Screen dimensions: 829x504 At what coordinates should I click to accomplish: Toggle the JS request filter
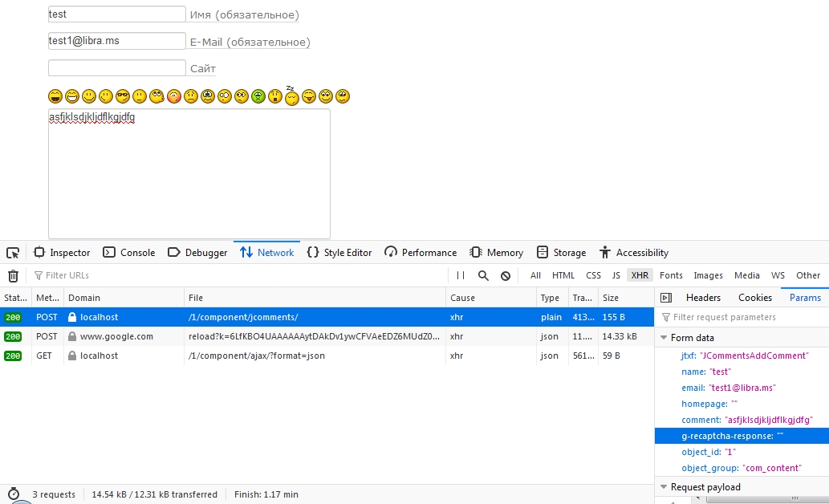[616, 275]
